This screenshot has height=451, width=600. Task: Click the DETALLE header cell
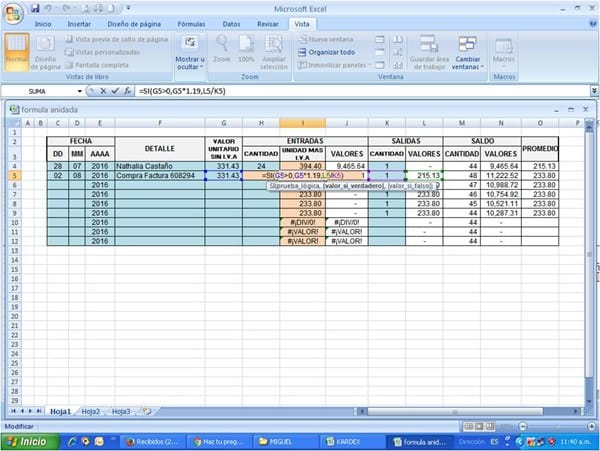[x=160, y=149]
